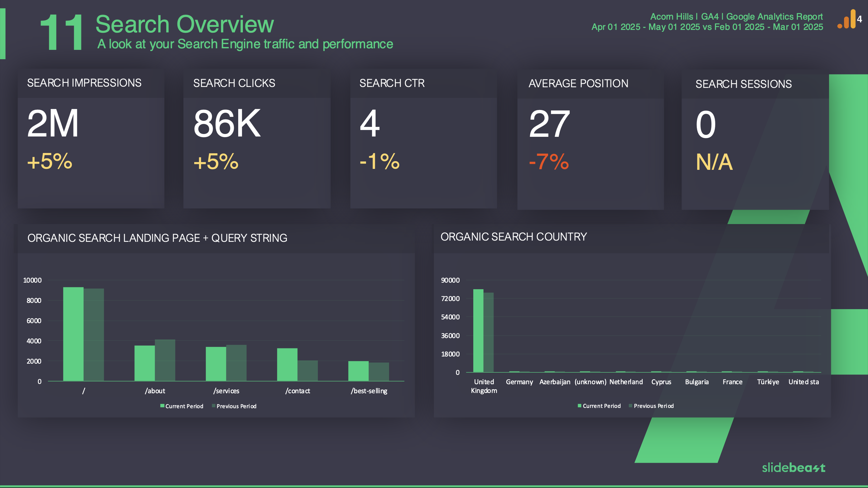Select the Search Engine traffic subtitle text
This screenshot has width=868, height=488.
coord(245,44)
